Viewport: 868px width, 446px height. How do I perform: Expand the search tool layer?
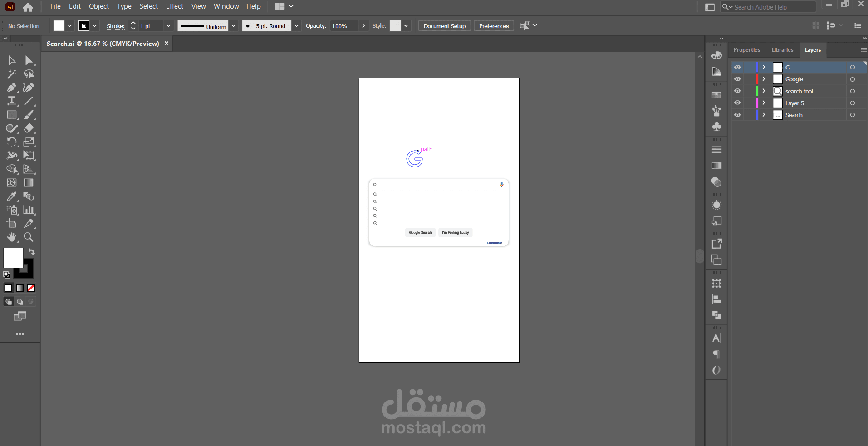[764, 91]
